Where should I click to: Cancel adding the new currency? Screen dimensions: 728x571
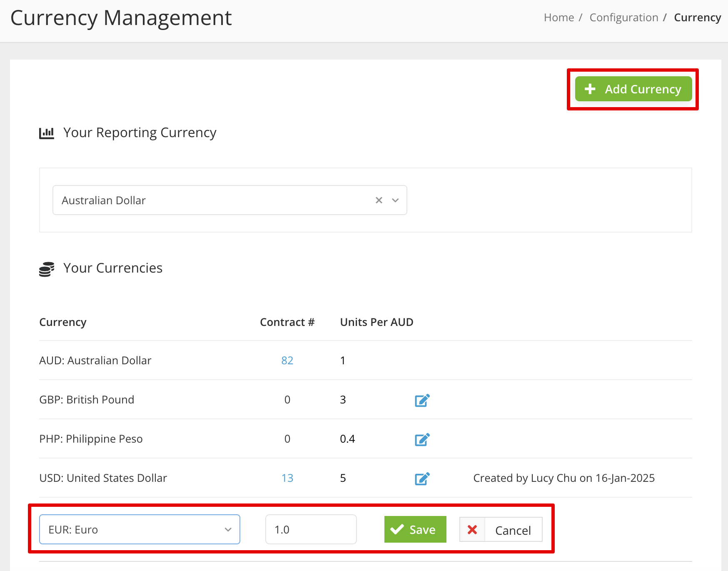(501, 529)
